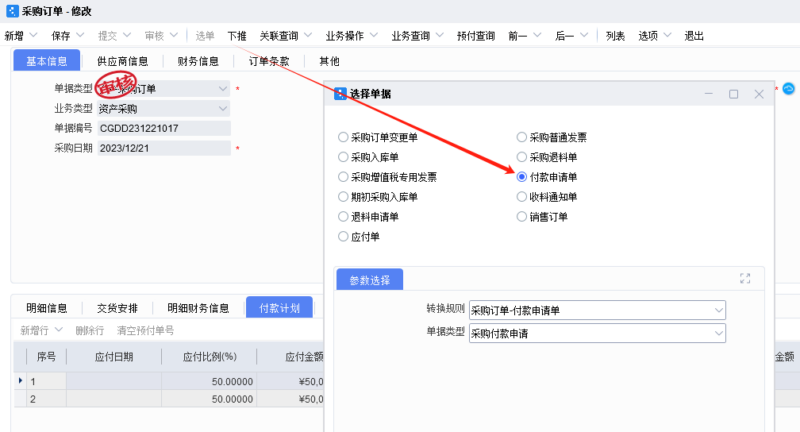Select the 应付单 radio button
The image size is (800, 432).
[x=343, y=237]
